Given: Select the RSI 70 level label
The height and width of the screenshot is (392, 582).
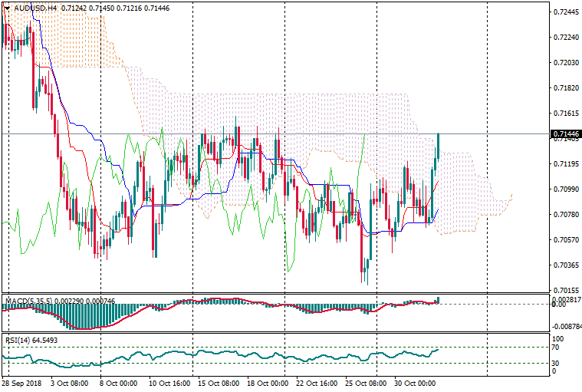Looking at the screenshot, I should coord(557,348).
